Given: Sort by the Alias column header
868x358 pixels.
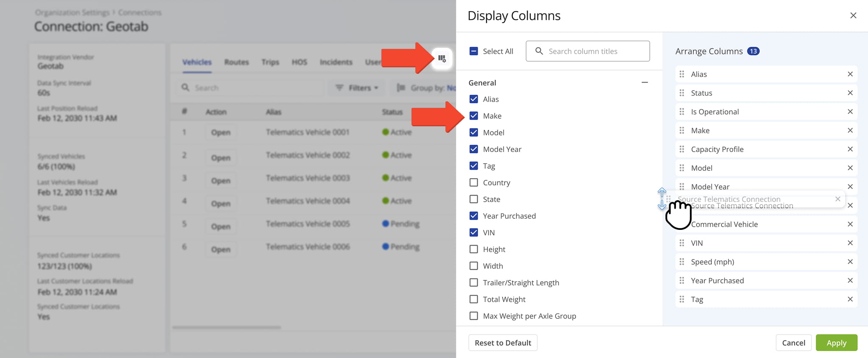Looking at the screenshot, I should 274,112.
